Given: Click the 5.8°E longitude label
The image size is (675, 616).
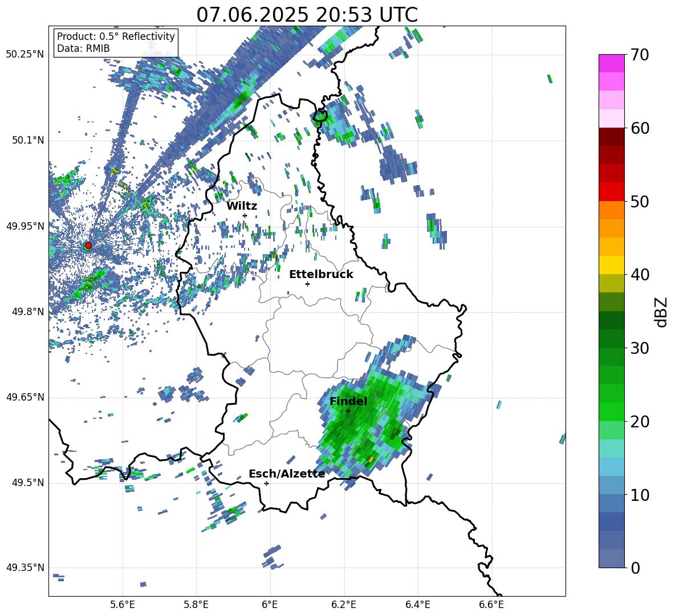Looking at the screenshot, I should [196, 605].
